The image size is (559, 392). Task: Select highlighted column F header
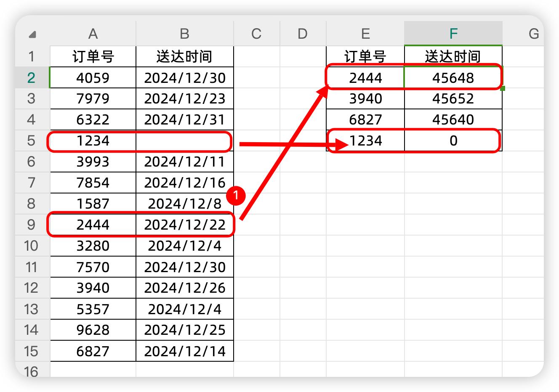coord(453,34)
